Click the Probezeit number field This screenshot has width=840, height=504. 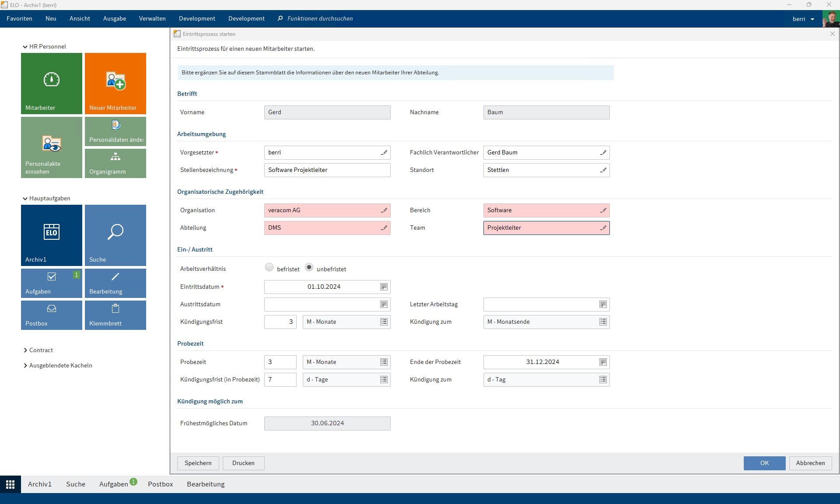click(280, 362)
